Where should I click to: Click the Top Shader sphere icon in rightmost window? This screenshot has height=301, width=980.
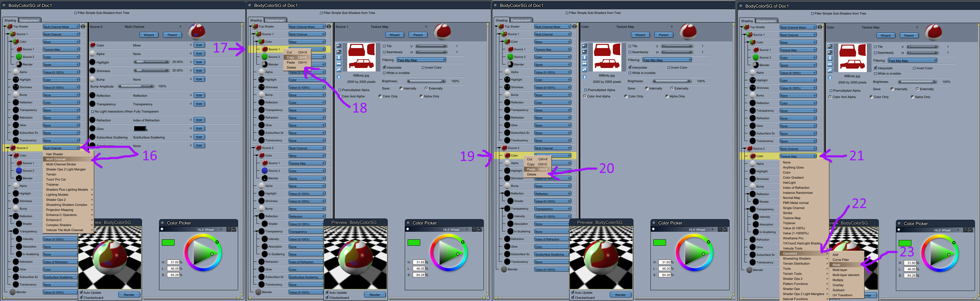pos(746,27)
